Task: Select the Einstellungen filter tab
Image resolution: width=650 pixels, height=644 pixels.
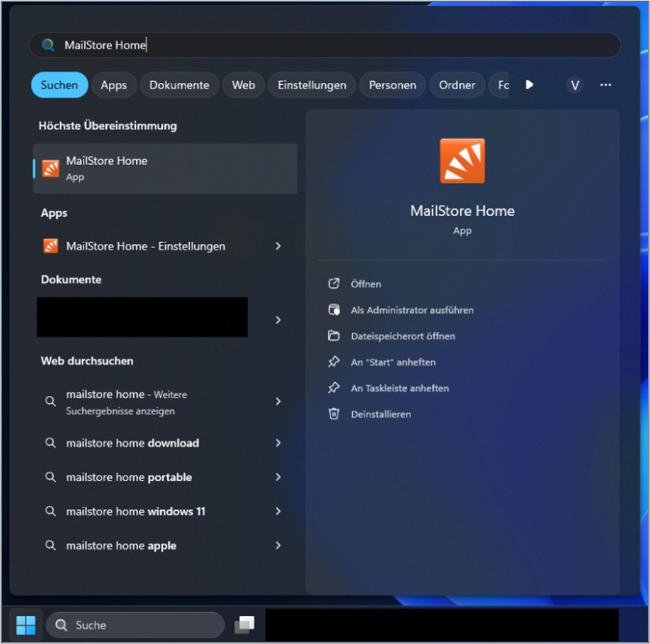Action: click(x=312, y=85)
